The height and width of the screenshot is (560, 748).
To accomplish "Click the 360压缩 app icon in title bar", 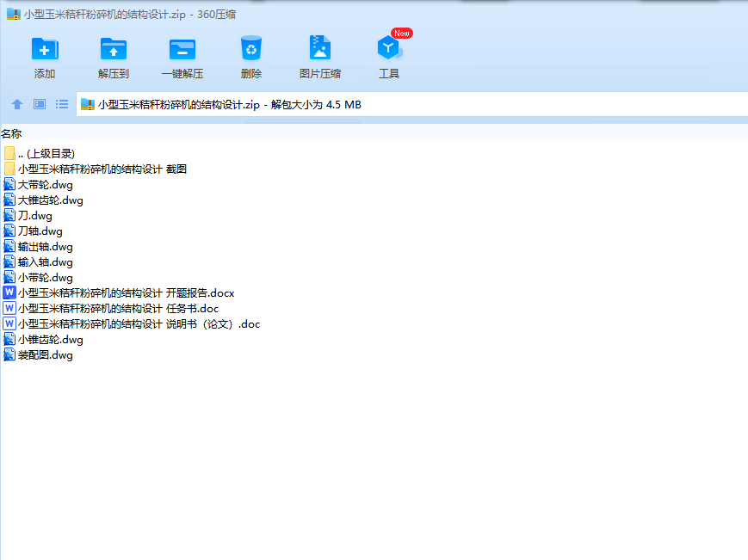I will click(x=14, y=15).
